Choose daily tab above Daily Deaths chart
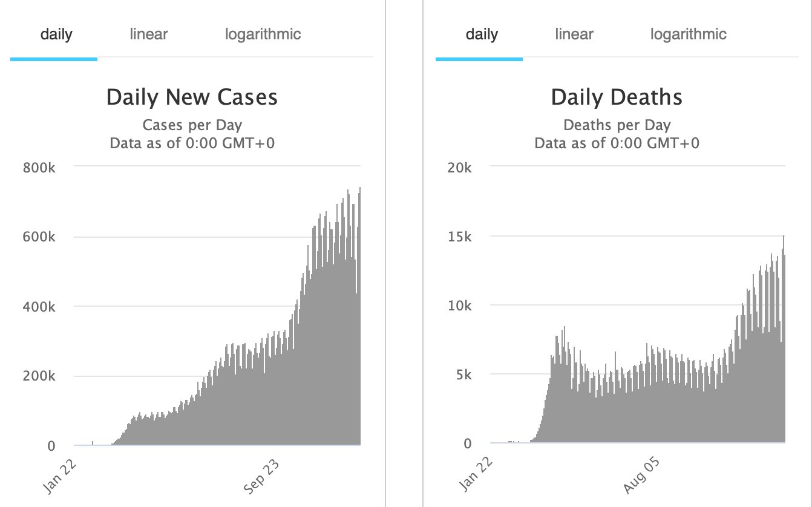The height and width of the screenshot is (507, 812). [482, 34]
